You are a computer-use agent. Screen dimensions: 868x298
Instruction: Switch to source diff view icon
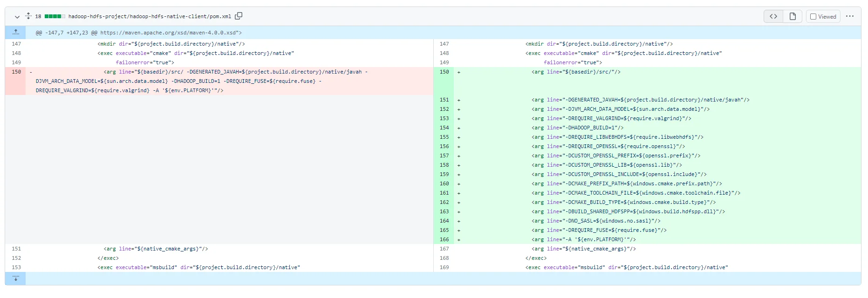tap(773, 16)
